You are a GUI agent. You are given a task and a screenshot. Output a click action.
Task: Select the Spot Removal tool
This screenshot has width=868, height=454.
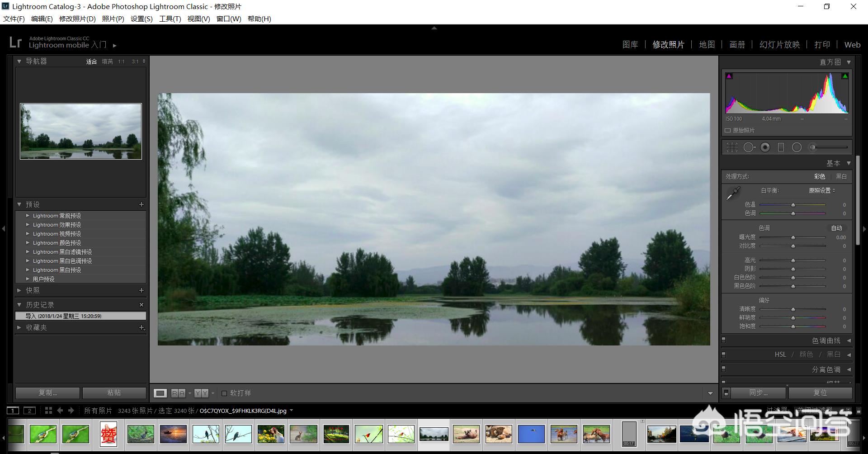pos(749,147)
